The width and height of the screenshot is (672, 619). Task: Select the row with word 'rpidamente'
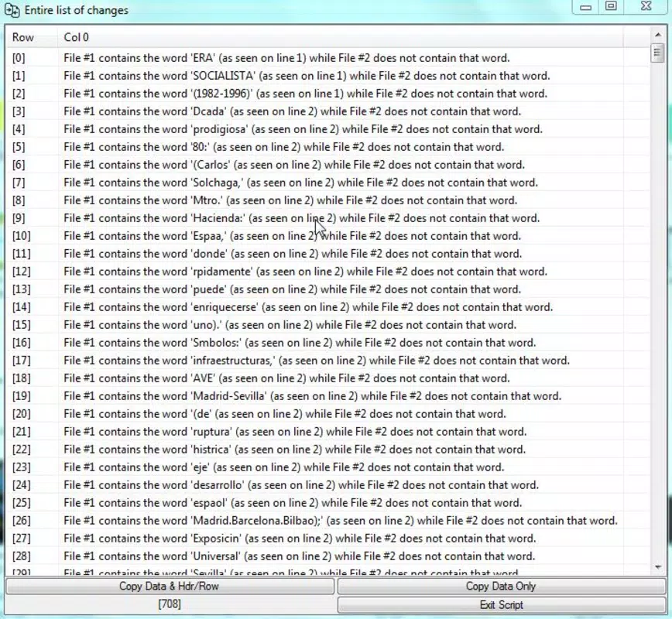(x=328, y=271)
